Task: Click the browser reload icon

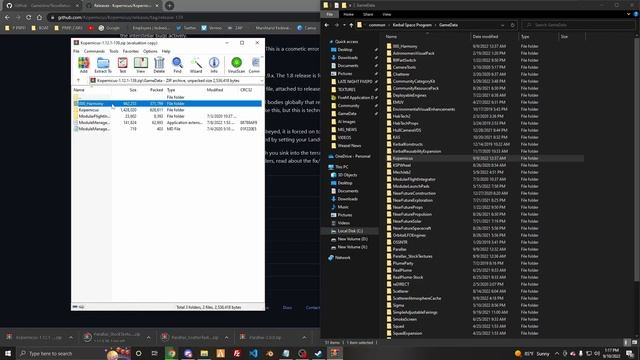Action: click(28, 17)
